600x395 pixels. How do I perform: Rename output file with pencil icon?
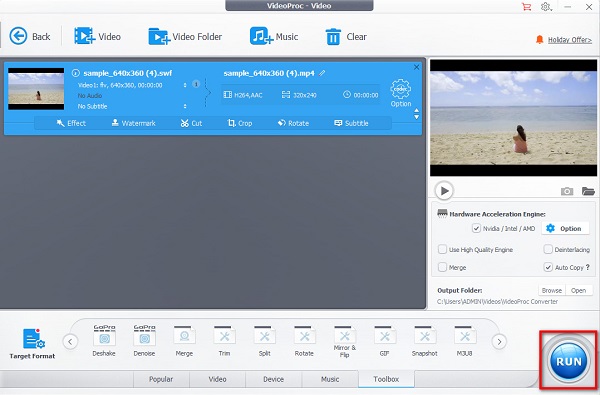tap(322, 73)
